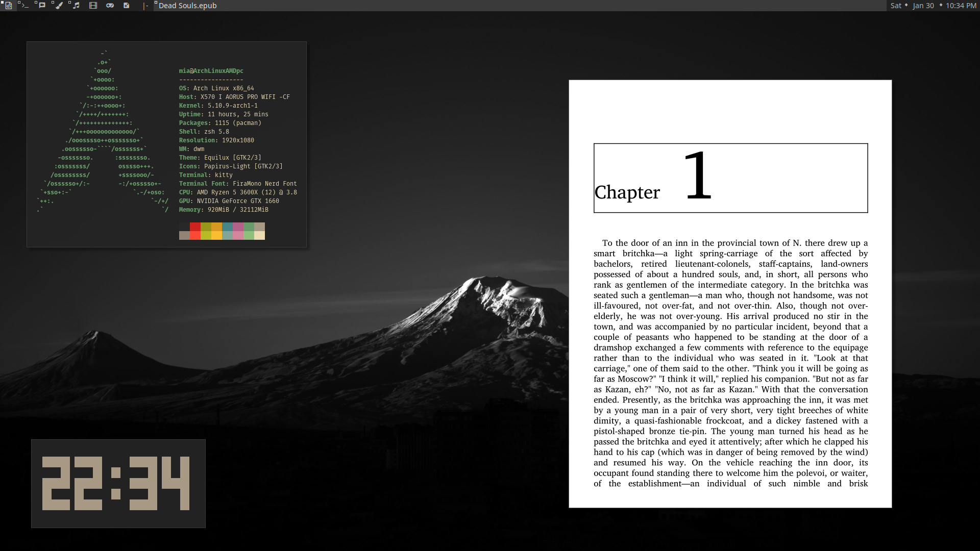
Task: Click the date Jan 30 in status bar
Action: (923, 6)
